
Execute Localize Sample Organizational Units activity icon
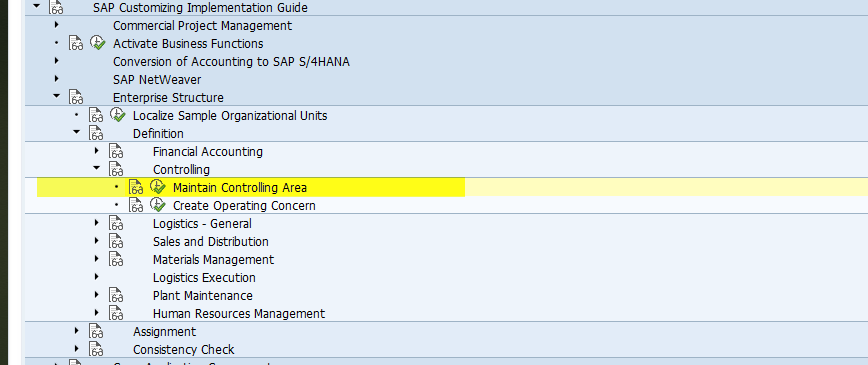coord(117,115)
